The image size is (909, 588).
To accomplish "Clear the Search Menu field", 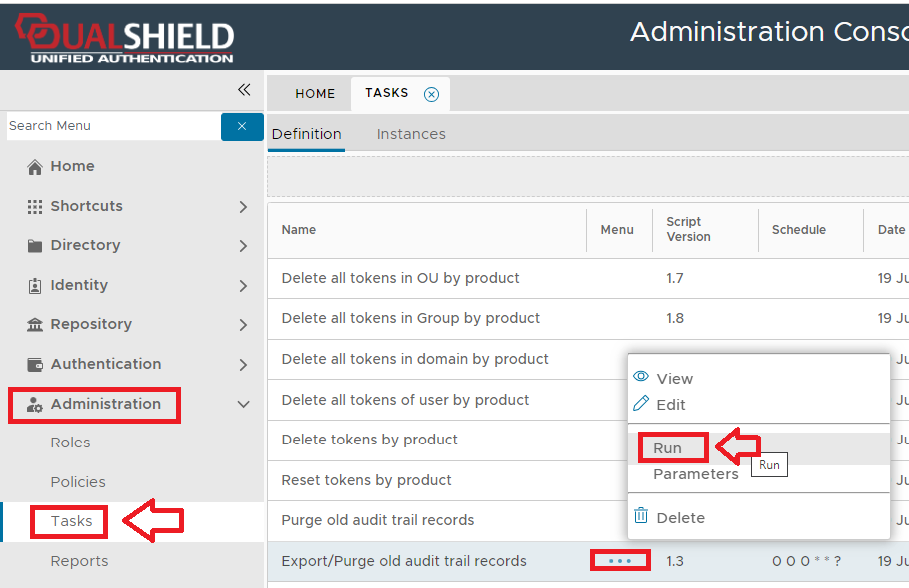I will pos(242,126).
